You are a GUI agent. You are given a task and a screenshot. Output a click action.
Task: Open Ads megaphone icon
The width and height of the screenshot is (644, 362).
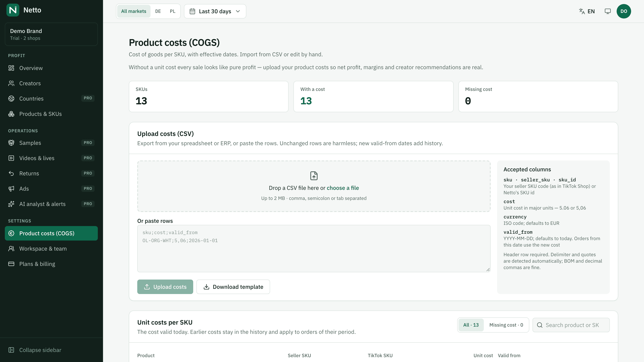[x=11, y=189]
